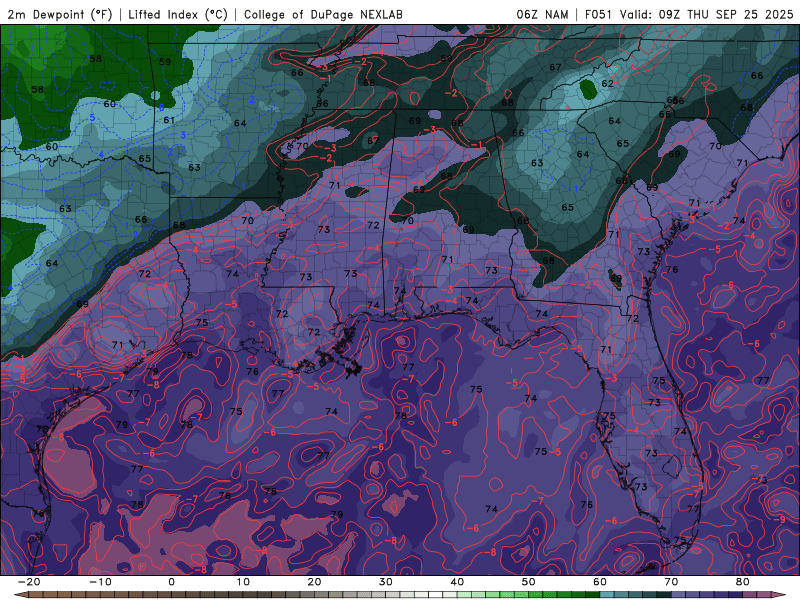800x600 pixels.
Task: Click the dewpoint value 59 on the map
Action: [165, 62]
